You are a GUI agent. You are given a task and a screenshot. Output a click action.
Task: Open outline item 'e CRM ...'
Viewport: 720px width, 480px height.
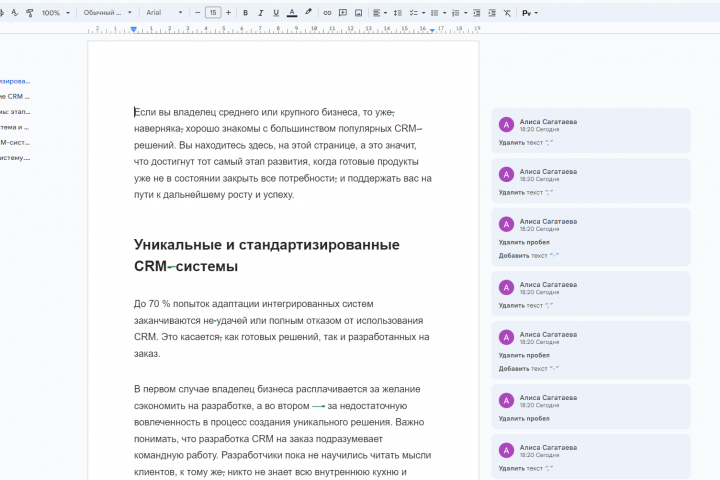[15, 96]
